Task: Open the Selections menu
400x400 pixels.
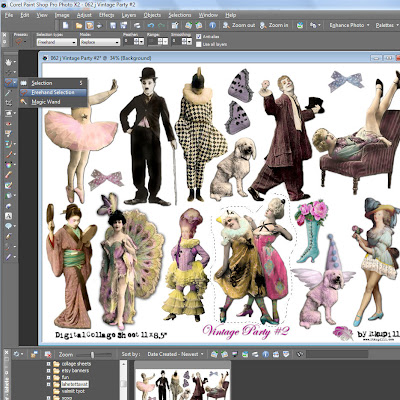Action: [x=180, y=15]
